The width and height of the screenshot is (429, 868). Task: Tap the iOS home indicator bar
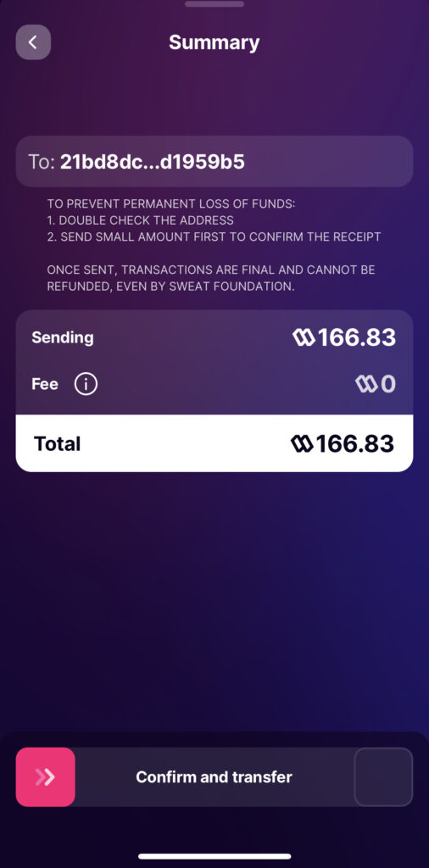pos(214,856)
